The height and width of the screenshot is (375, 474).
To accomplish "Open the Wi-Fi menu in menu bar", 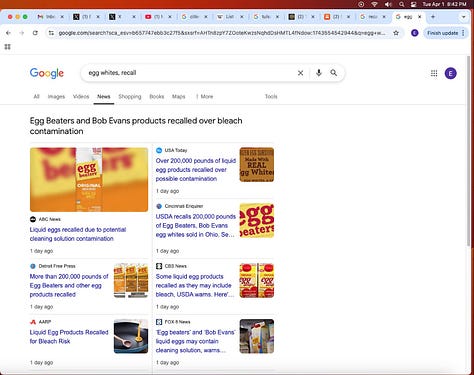I will [375, 4].
